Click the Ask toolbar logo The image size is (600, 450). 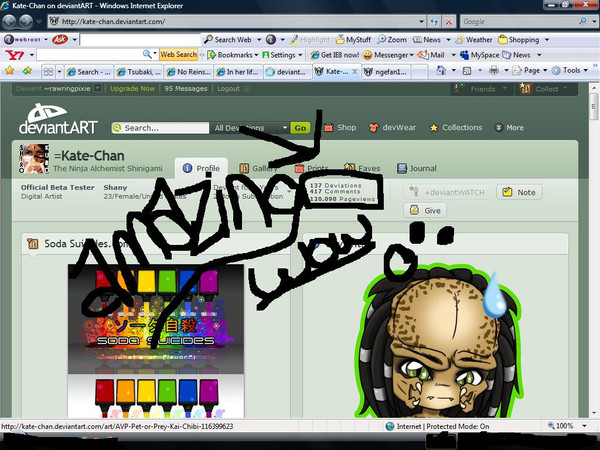(60, 39)
